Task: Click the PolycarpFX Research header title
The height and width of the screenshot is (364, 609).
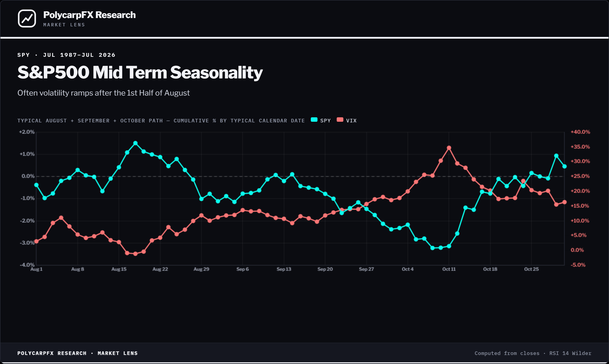Action: [x=89, y=15]
